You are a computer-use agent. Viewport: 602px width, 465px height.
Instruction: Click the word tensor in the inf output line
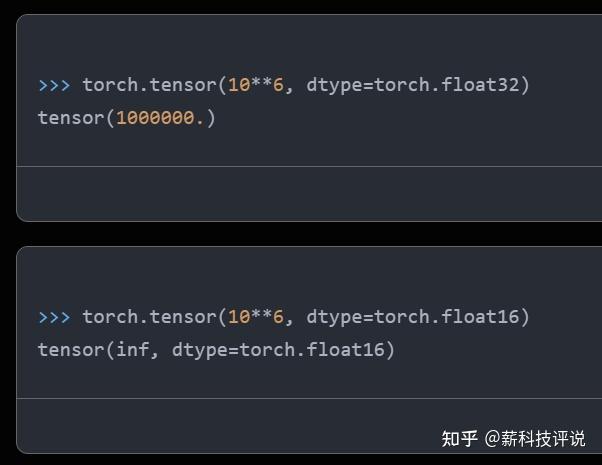point(71,350)
